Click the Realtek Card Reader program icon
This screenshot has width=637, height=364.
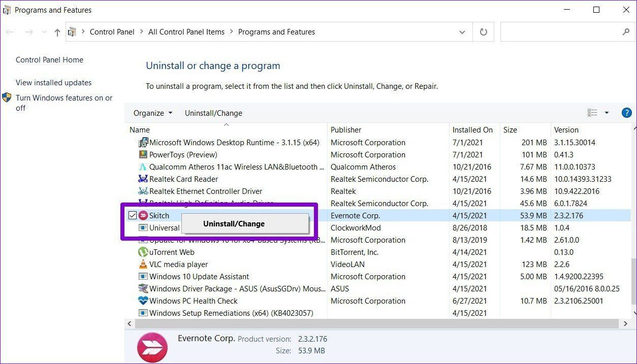[143, 179]
